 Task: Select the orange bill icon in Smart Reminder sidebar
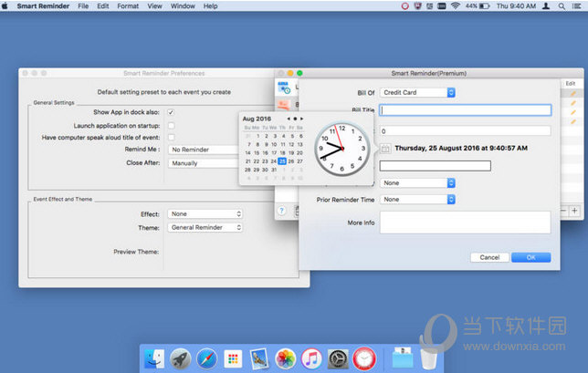[x=284, y=105]
